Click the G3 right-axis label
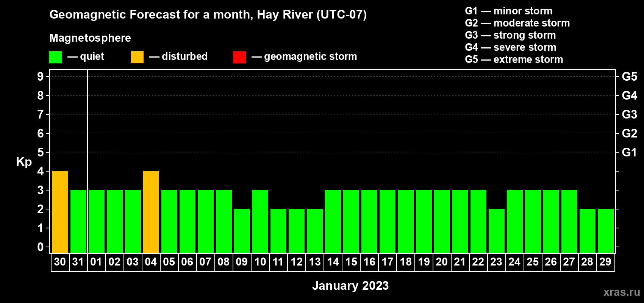The image size is (644, 303). [x=630, y=114]
